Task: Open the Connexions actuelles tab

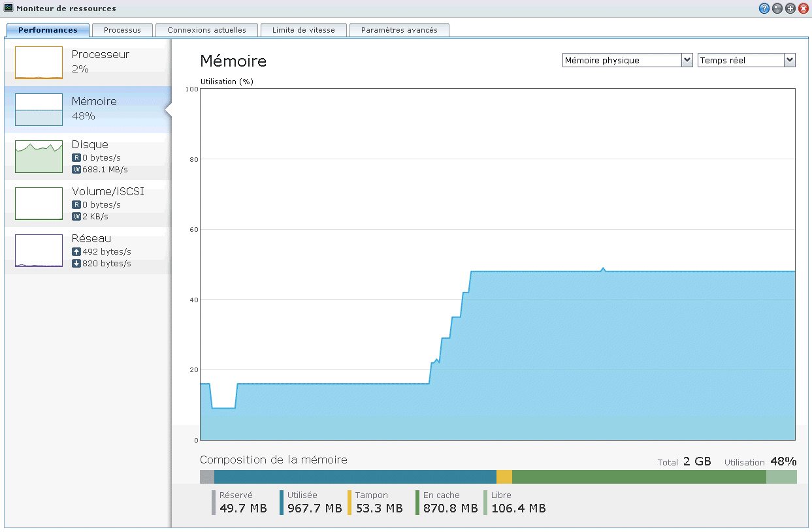Action: pos(206,30)
